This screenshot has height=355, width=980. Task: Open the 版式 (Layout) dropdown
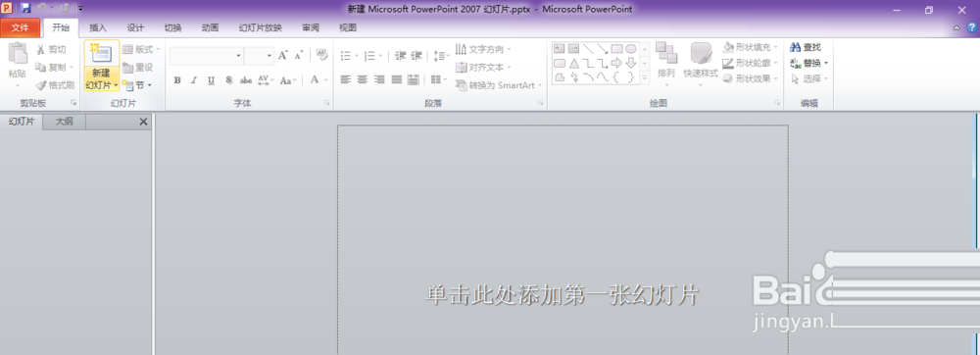[141, 49]
